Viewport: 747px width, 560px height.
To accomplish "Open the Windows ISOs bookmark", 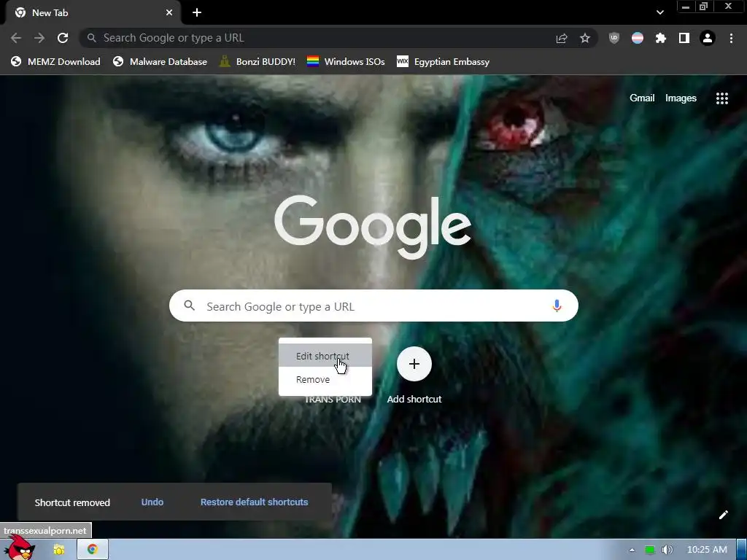I will (x=346, y=62).
